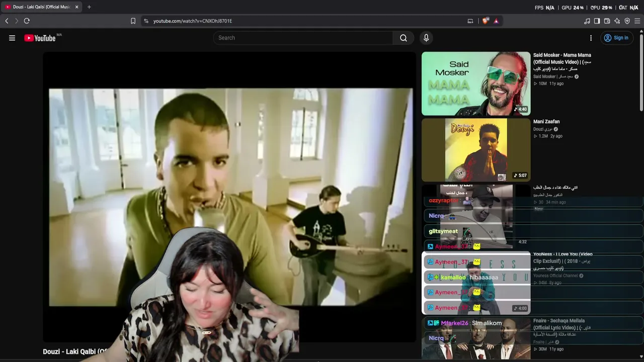
Task: Open a new browser tab
Action: pyautogui.click(x=89, y=7)
